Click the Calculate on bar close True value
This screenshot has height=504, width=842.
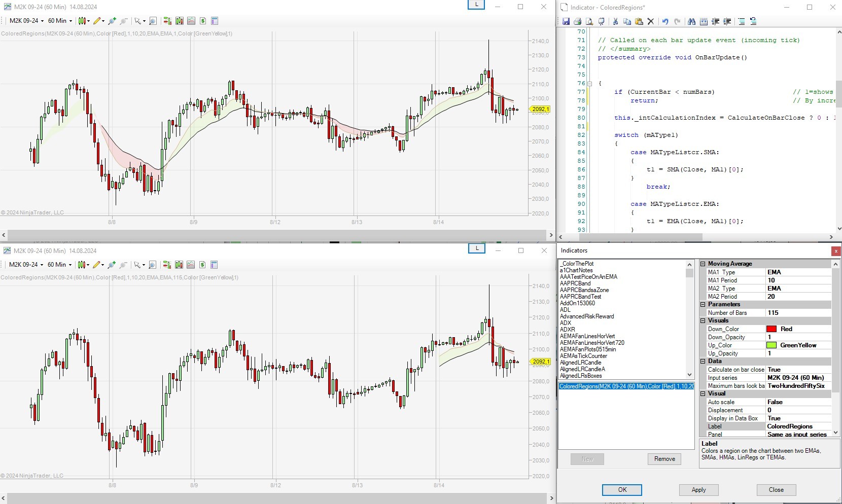point(798,370)
